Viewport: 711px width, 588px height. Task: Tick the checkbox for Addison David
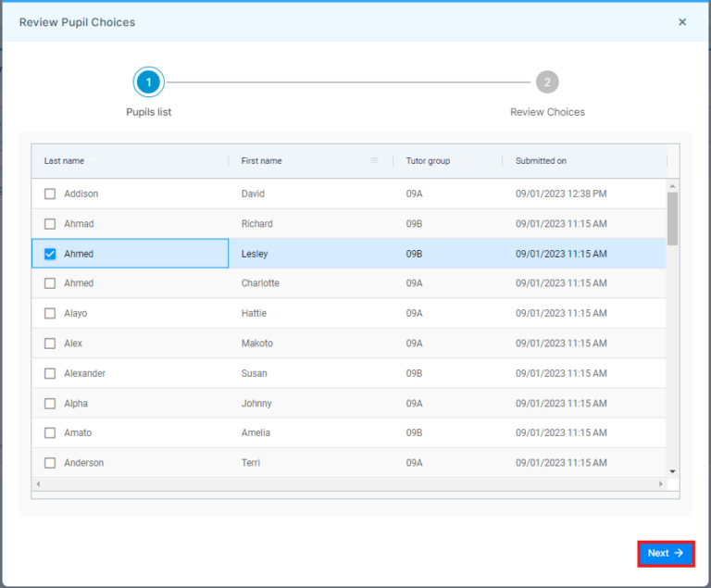[x=50, y=194]
